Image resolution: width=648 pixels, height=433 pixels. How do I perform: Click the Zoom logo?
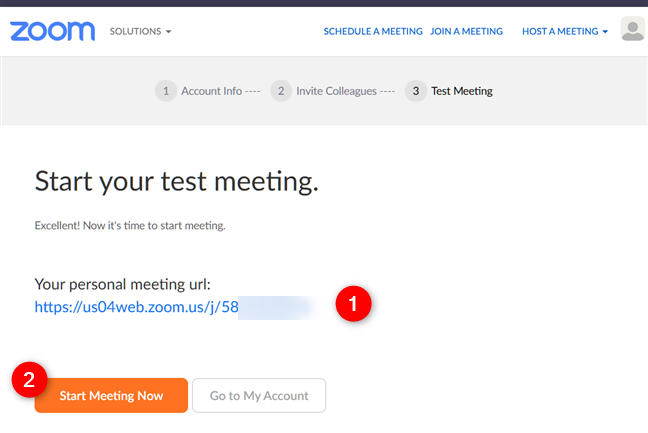(x=52, y=31)
